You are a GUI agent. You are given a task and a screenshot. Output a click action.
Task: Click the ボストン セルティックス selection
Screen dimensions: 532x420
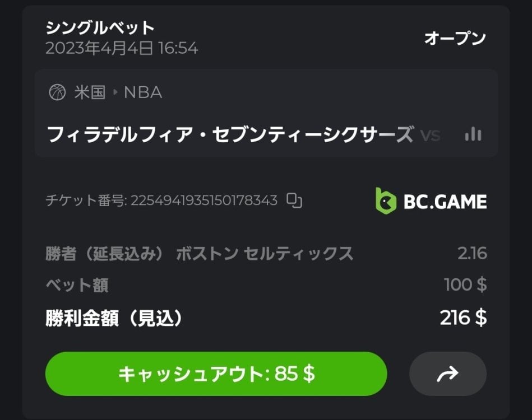(265, 254)
